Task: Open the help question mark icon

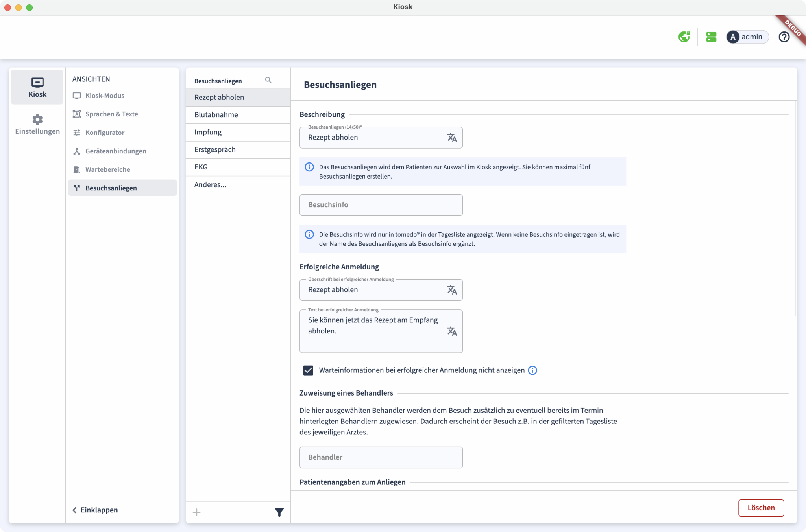Action: pos(784,37)
